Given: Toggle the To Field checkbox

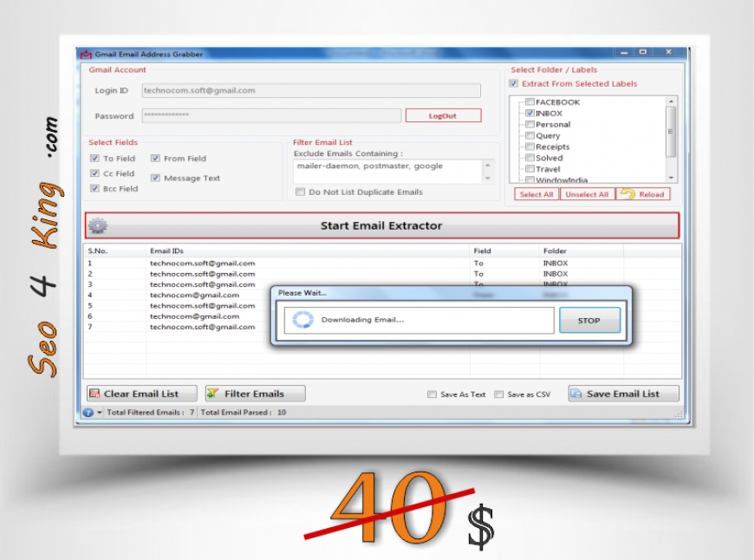Looking at the screenshot, I should [94, 159].
